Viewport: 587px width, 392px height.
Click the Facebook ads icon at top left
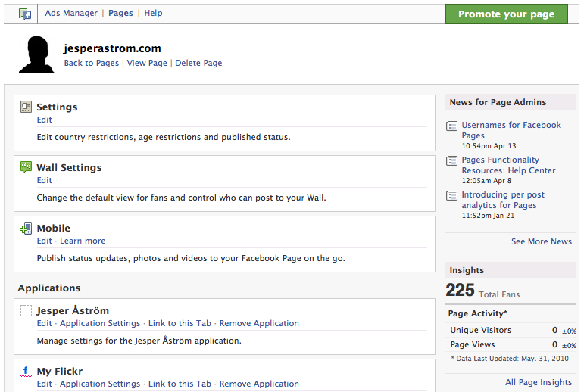point(25,14)
